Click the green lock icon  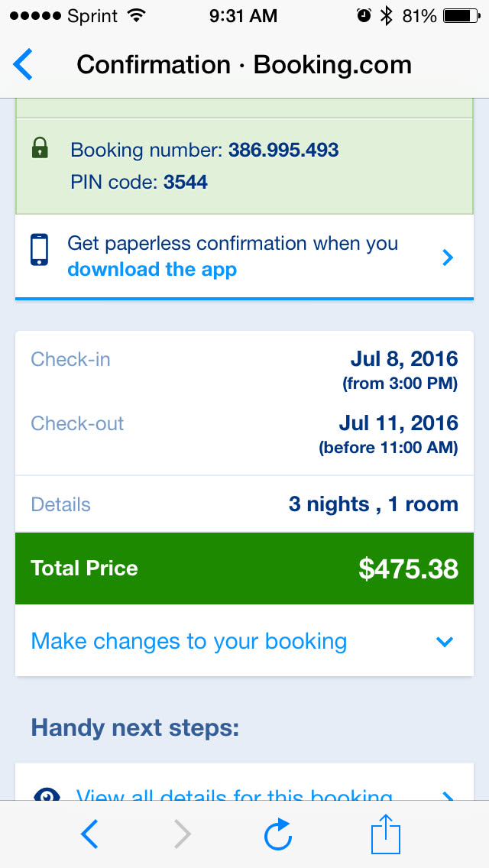pyautogui.click(x=40, y=148)
